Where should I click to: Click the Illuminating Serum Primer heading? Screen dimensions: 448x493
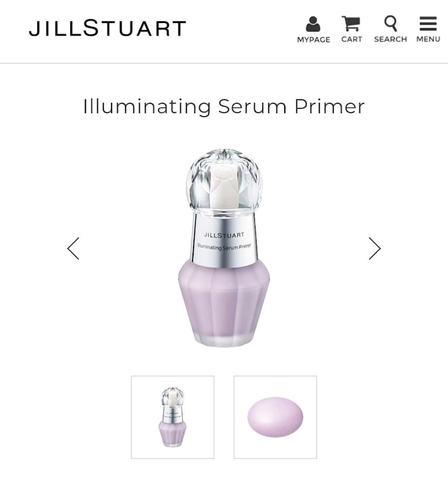point(223,106)
